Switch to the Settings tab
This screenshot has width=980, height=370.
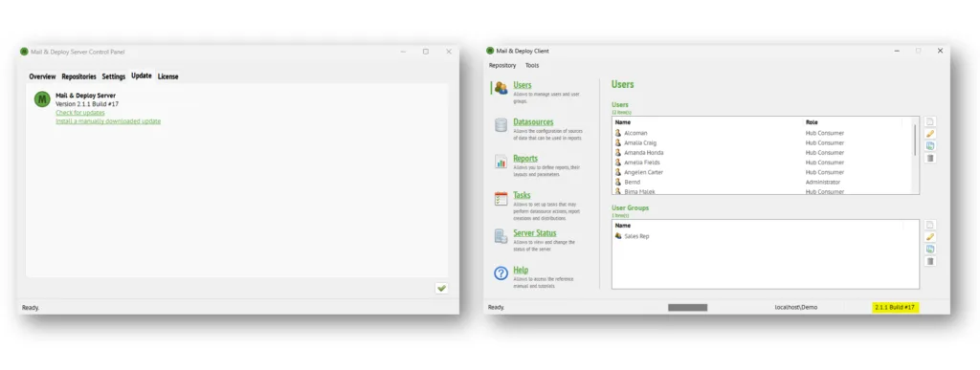[x=114, y=76]
